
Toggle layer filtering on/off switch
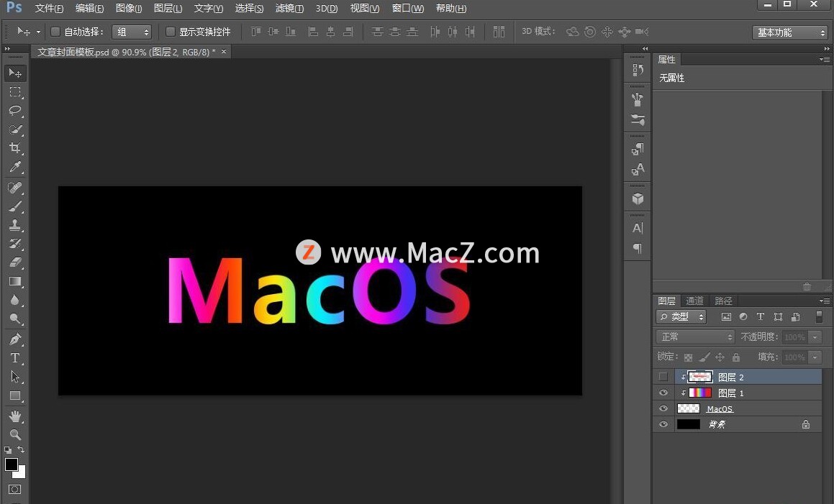point(819,317)
